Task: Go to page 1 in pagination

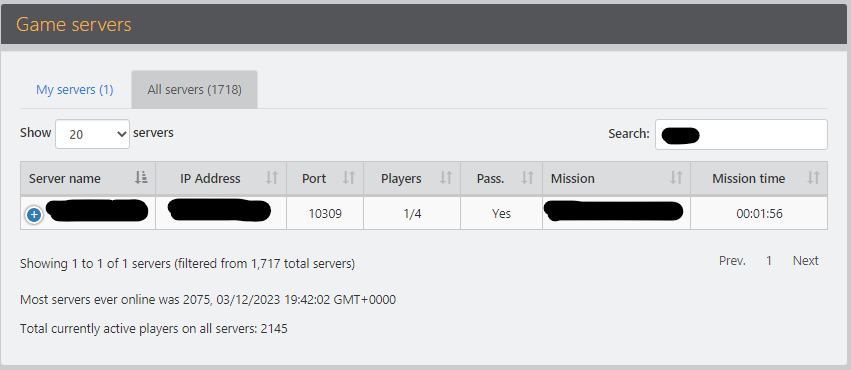Action: point(769,261)
